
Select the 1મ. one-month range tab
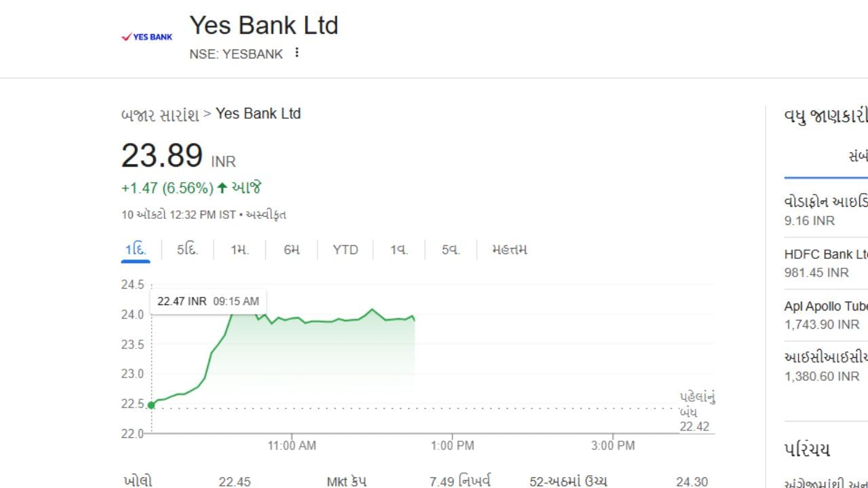click(239, 249)
